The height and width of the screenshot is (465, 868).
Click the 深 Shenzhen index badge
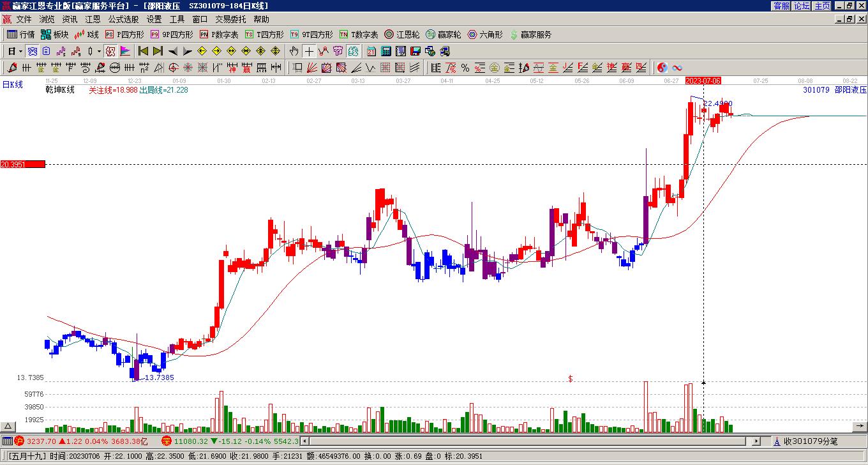166,441
